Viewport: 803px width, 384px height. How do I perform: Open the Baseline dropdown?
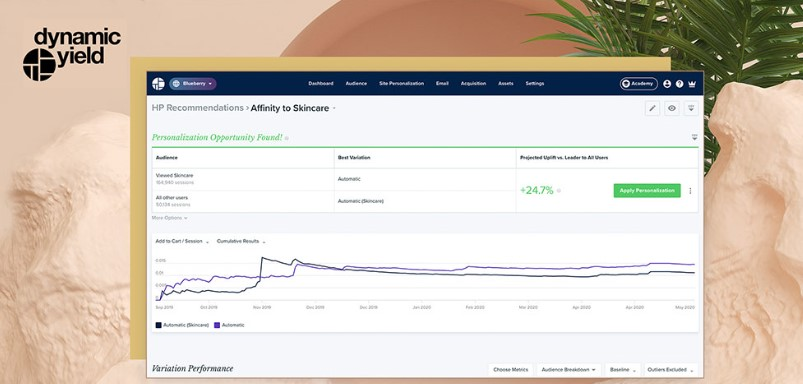tap(623, 370)
